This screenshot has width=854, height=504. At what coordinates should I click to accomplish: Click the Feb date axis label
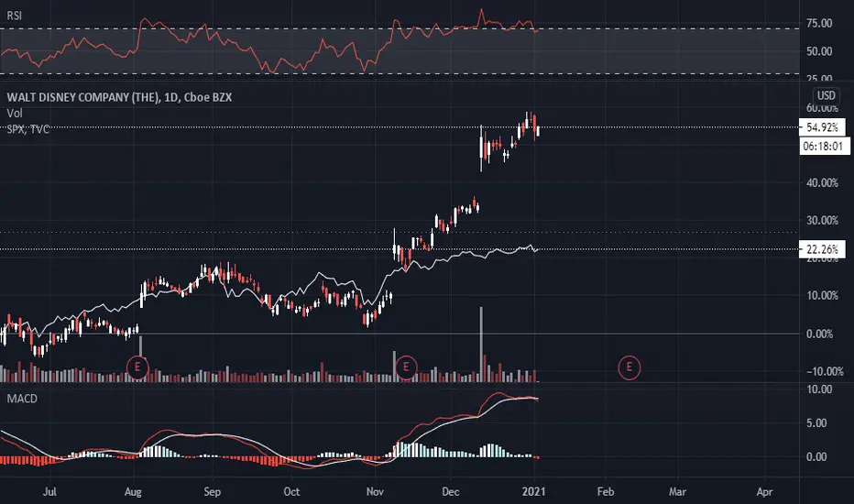(x=606, y=491)
